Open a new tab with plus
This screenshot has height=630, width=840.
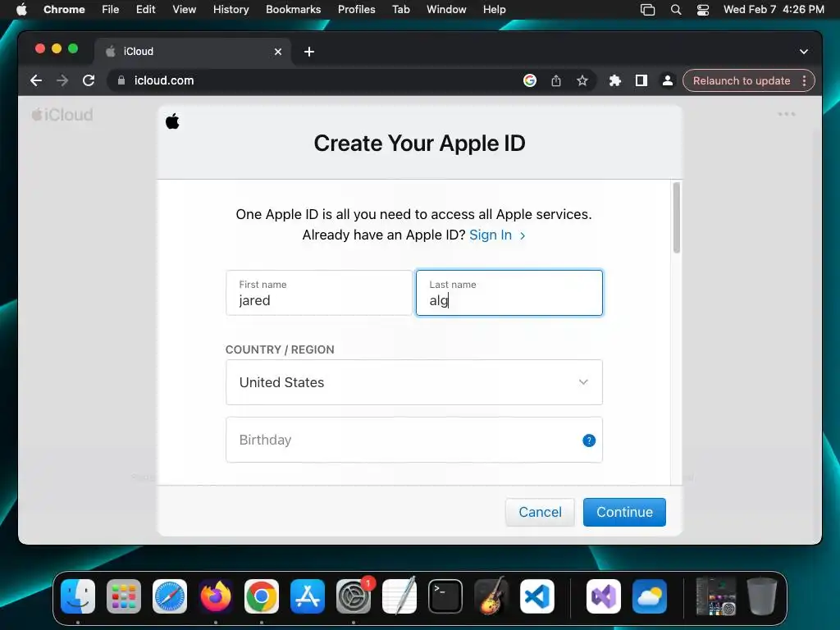(x=309, y=52)
